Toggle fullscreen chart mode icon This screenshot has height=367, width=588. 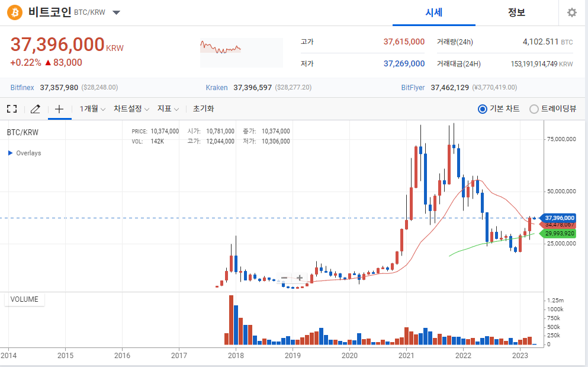(x=12, y=109)
